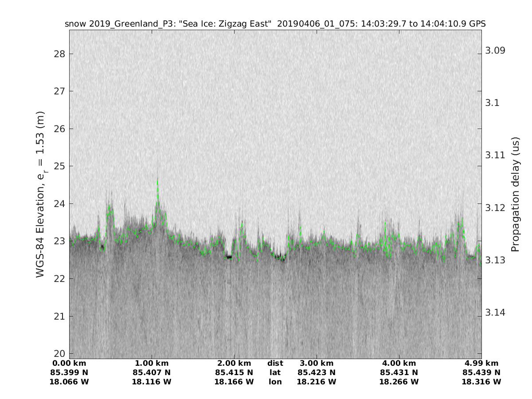Select the 3.12 propagation delay tick label
This screenshot has width=532, height=399.
pyautogui.click(x=495, y=207)
